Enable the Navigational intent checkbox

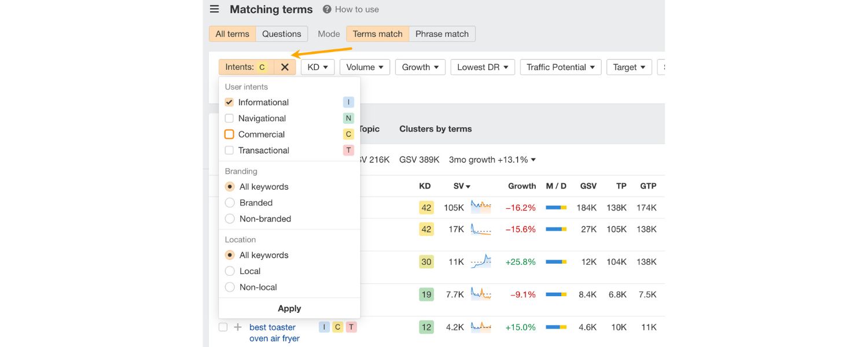point(229,118)
